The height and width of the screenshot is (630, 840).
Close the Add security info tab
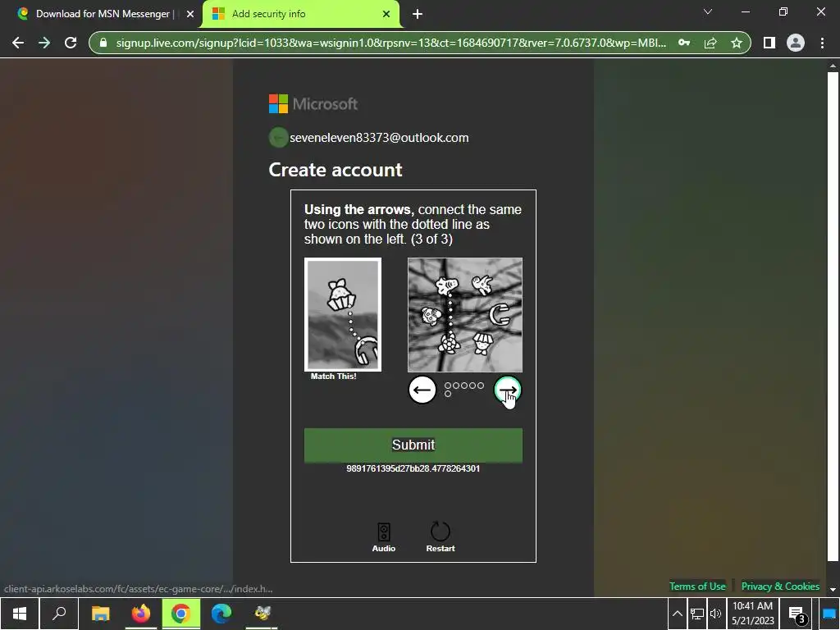pos(386,14)
